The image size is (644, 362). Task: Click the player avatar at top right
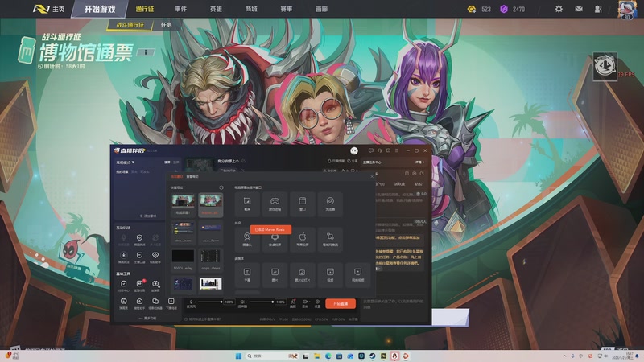627,9
